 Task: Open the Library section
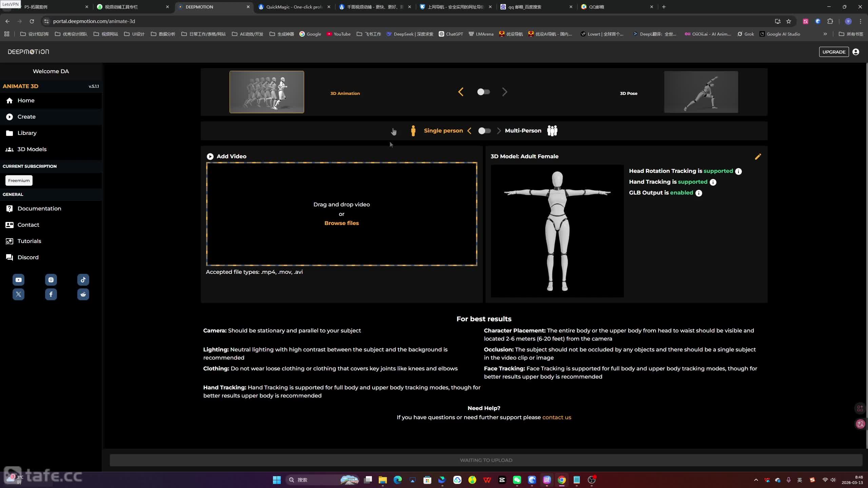(26, 133)
